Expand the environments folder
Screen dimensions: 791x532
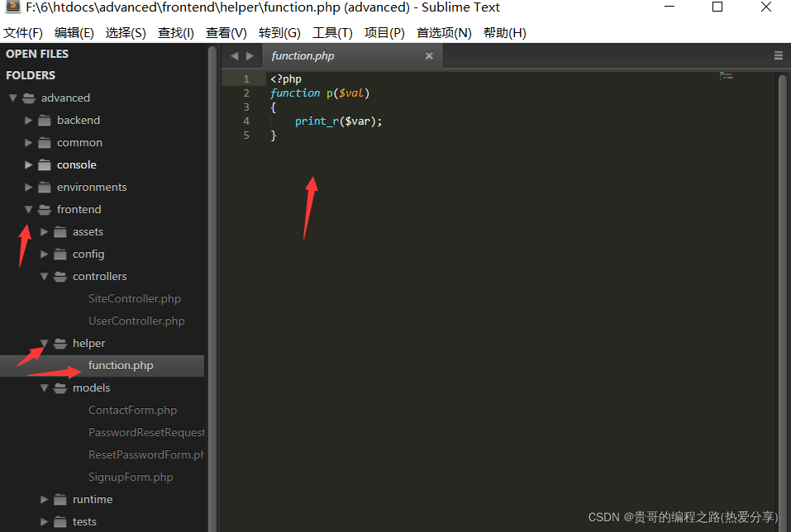coord(28,187)
